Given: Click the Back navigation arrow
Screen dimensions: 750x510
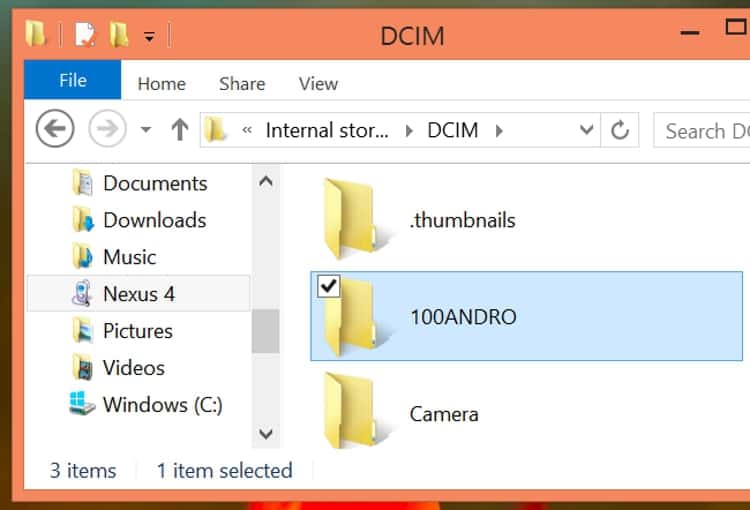Looking at the screenshot, I should [x=55, y=130].
